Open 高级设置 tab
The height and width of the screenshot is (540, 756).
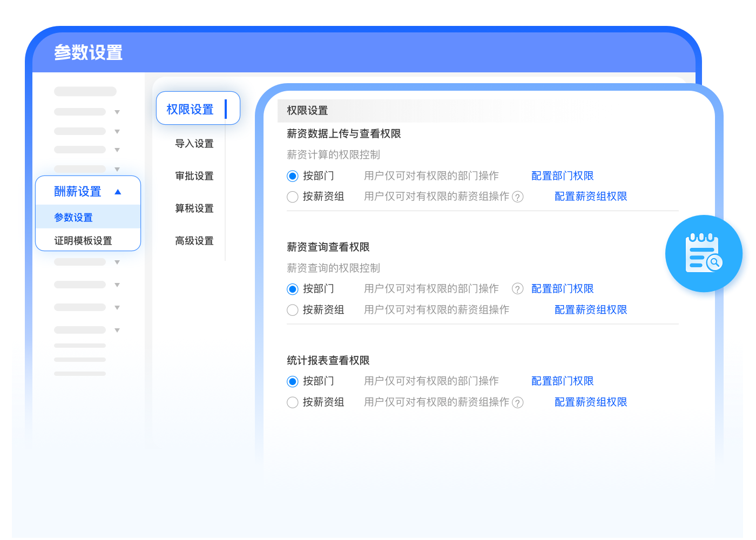point(194,241)
